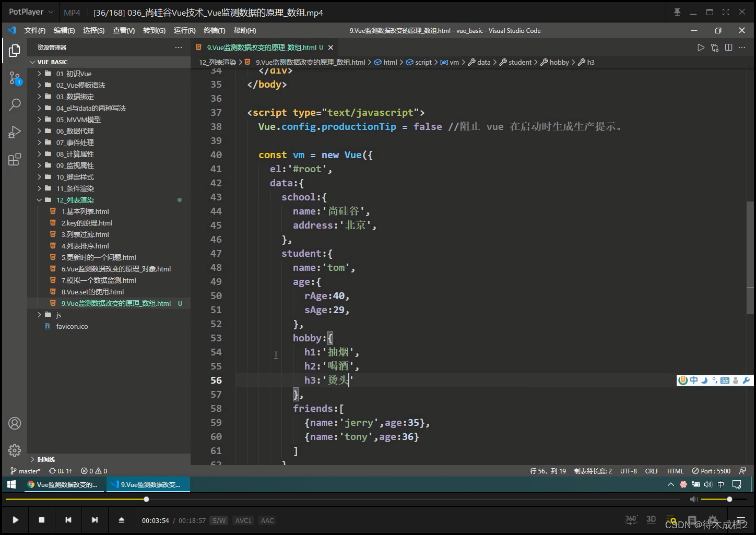Screen dimensions: 756x535
Task: Open errors and warnings status item
Action: pos(94,471)
